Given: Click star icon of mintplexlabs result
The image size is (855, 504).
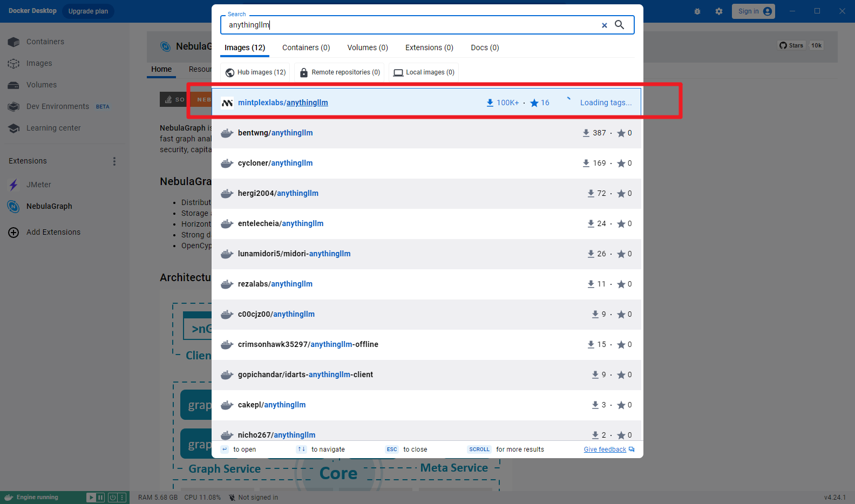Looking at the screenshot, I should tap(534, 103).
